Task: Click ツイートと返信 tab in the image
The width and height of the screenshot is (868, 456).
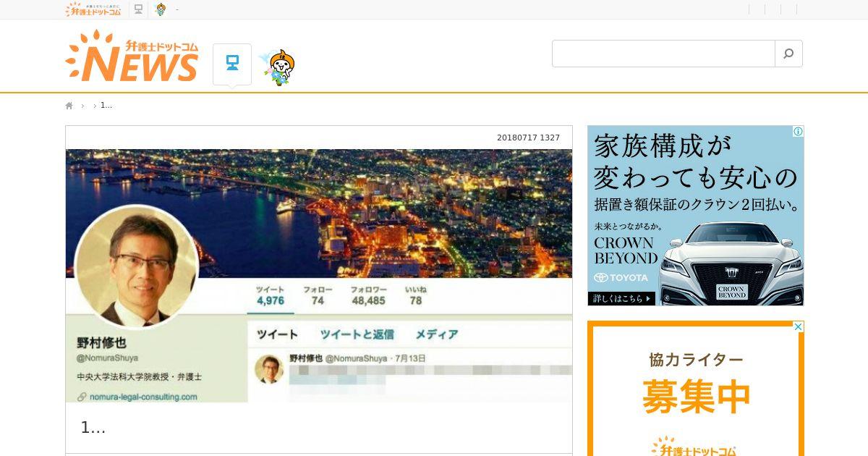Action: point(357,334)
